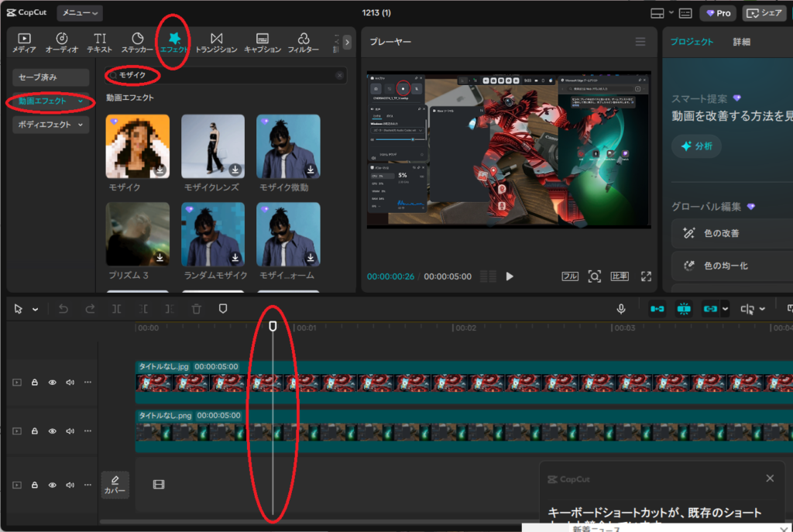Click the 分析 button
The image size is (793, 532).
click(x=697, y=146)
